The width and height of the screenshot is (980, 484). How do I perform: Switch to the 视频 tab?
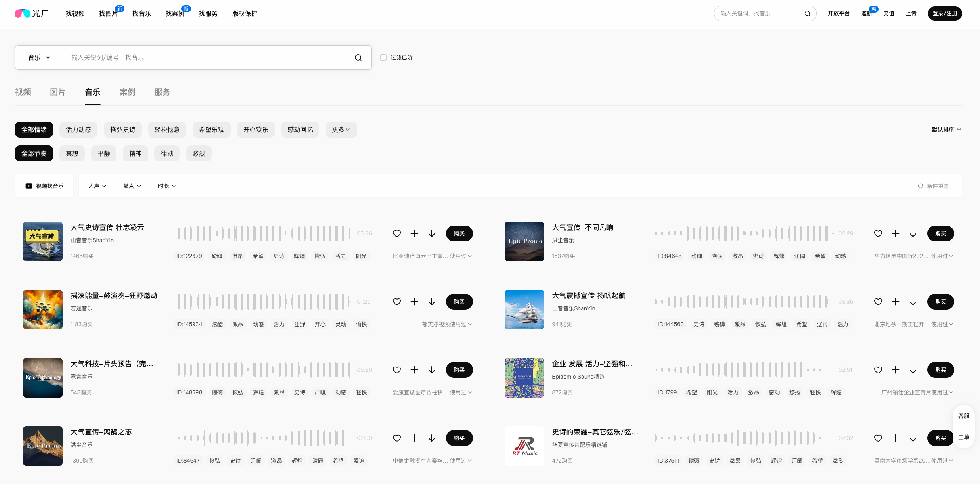[23, 92]
